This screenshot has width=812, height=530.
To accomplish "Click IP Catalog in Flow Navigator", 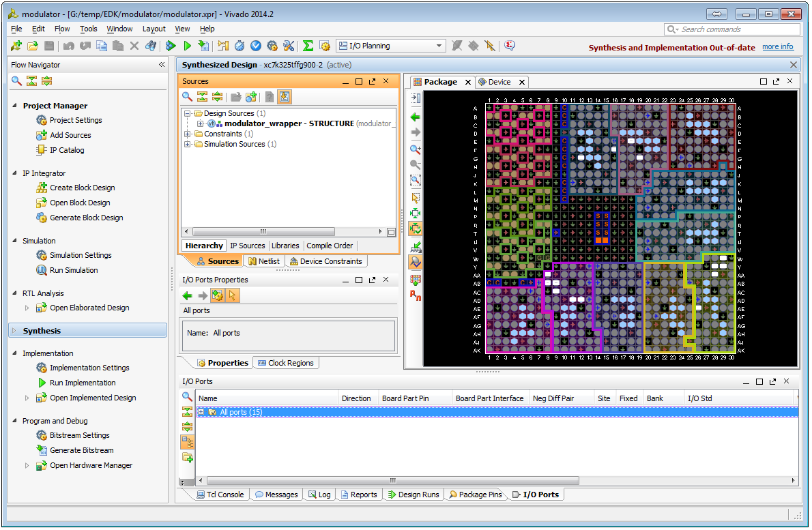I will (x=67, y=150).
